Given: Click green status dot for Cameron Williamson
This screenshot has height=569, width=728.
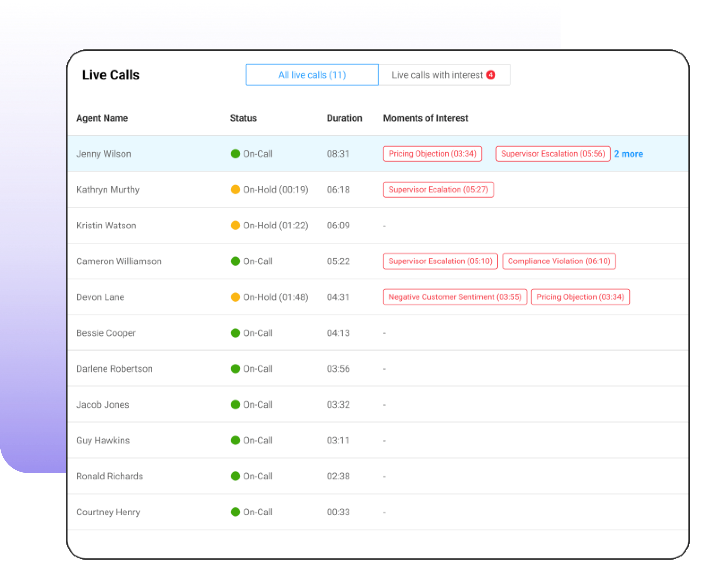Looking at the screenshot, I should (x=235, y=261).
